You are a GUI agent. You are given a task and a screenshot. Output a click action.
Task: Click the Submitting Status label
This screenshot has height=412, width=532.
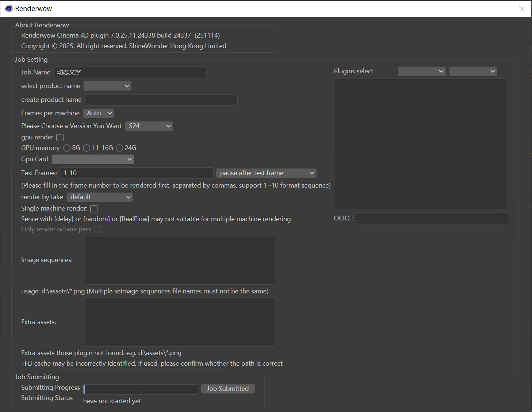pyautogui.click(x=47, y=398)
